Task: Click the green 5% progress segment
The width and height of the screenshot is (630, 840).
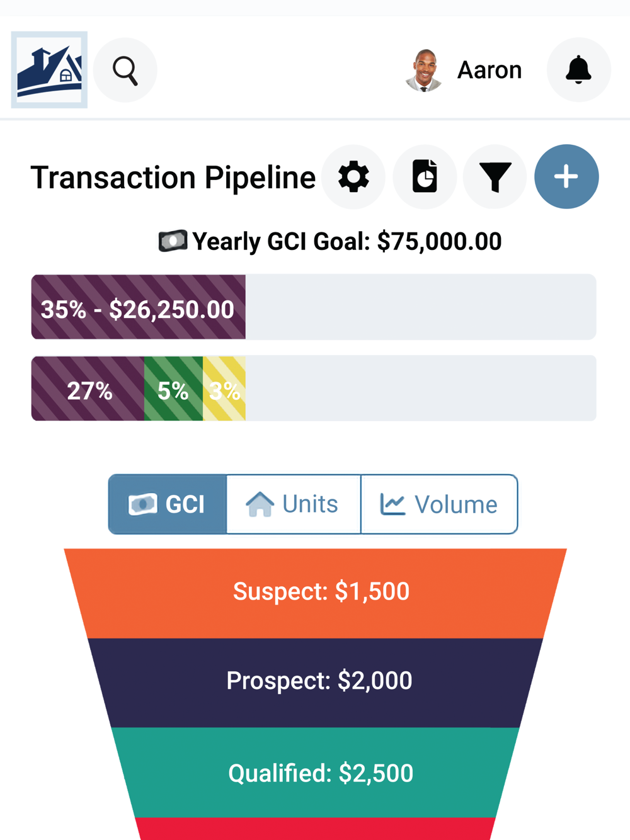Action: click(x=173, y=389)
